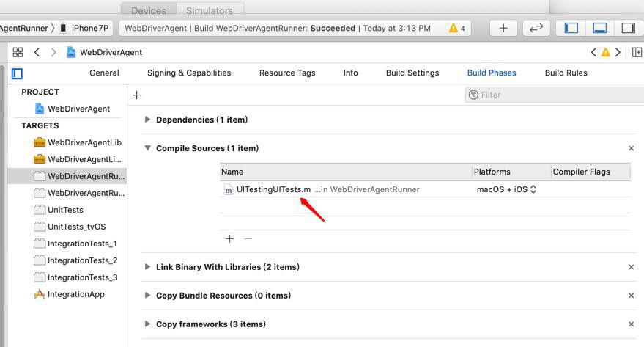Select the highlighted WebDriverAgentRu... target

(x=67, y=176)
